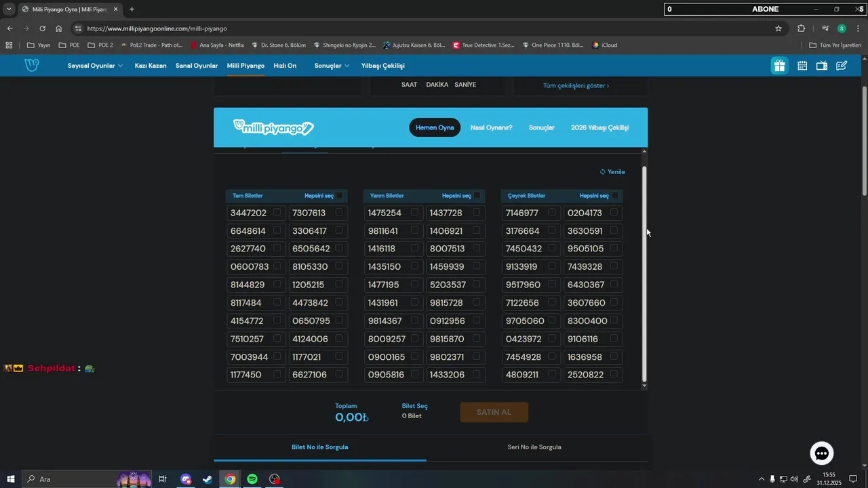Open the edit pencil icon in site header
868x488 pixels.
pos(842,66)
